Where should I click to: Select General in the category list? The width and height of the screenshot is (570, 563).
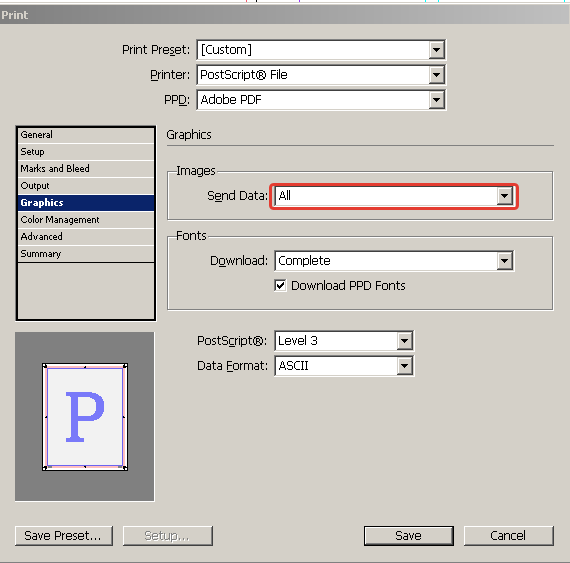click(86, 135)
